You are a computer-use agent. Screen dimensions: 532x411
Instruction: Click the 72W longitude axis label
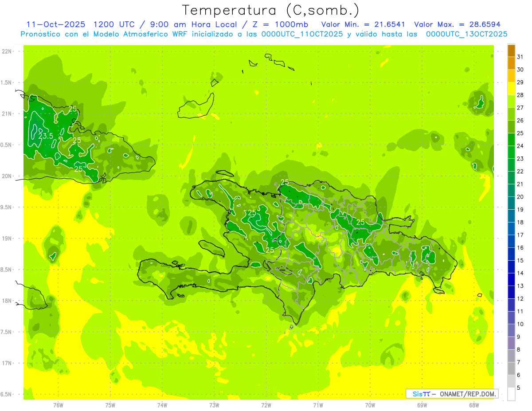pos(266,405)
